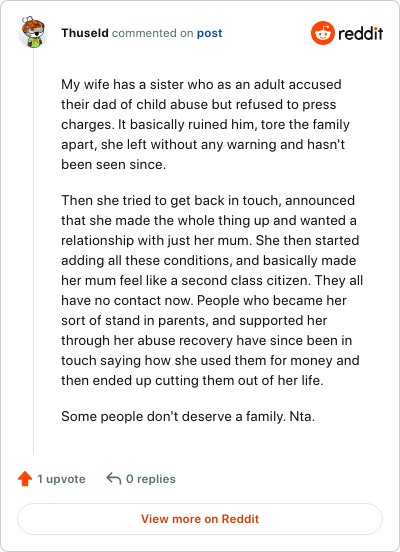The image size is (400, 552).
Task: Click 'Some people don't deserve a family' line
Action: pyautogui.click(x=188, y=416)
